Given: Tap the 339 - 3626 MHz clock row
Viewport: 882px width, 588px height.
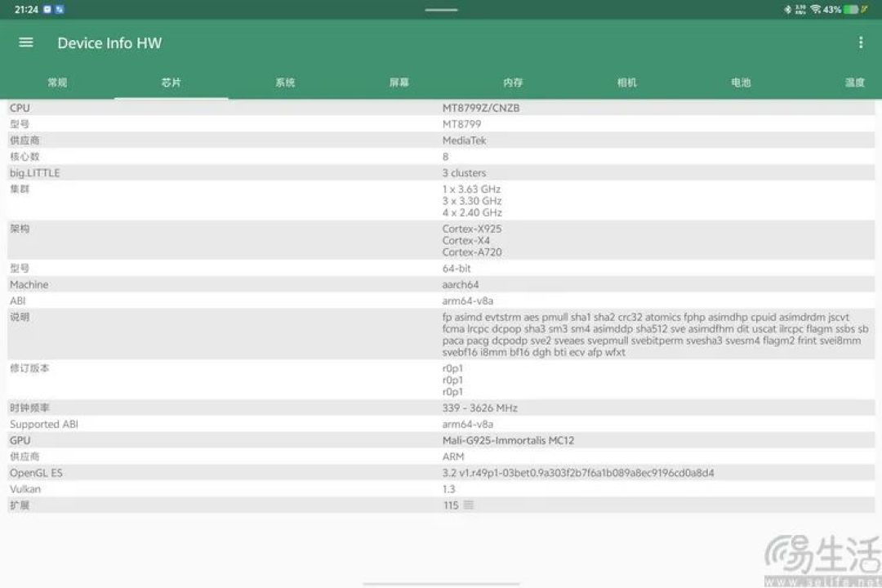Looking at the screenshot, I should 441,408.
